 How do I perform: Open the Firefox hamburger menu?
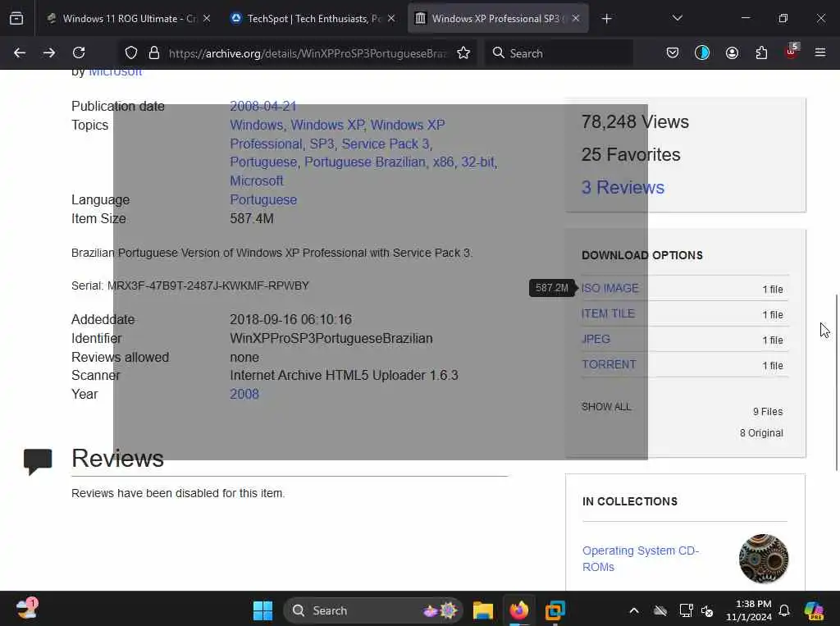820,53
